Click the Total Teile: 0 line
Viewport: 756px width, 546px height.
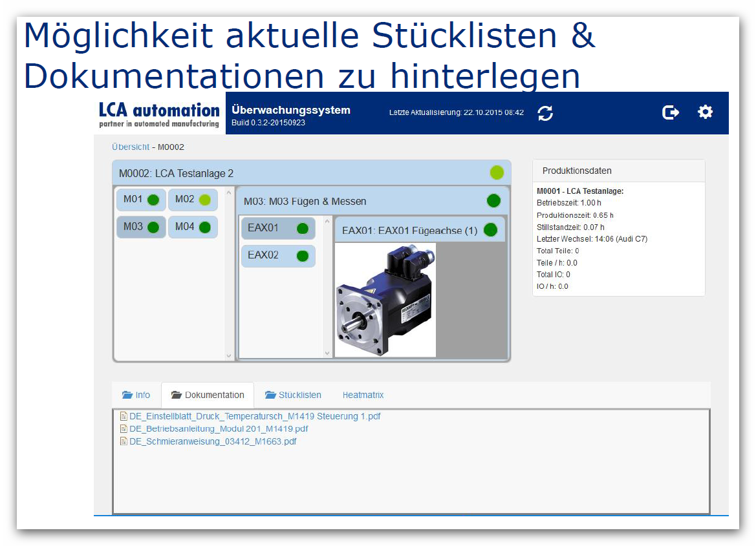pyautogui.click(x=558, y=251)
